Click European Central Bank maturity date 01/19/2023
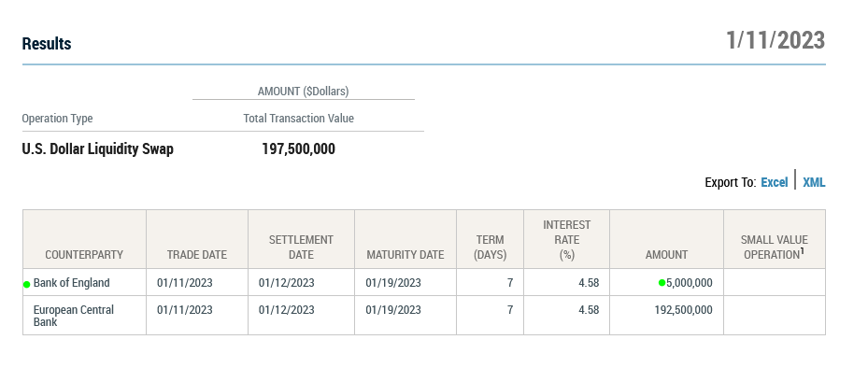Image resolution: width=868 pixels, height=368 pixels. (x=393, y=310)
